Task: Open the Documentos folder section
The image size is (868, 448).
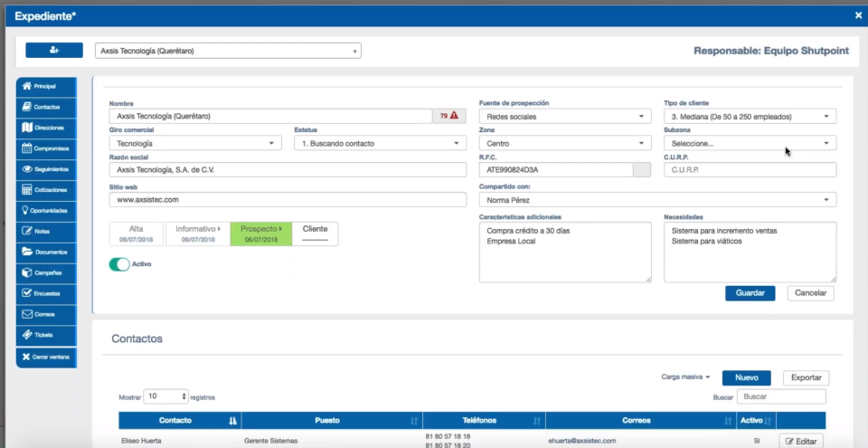Action: coord(46,252)
